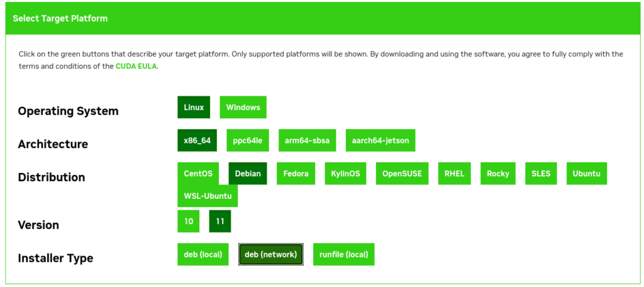The width and height of the screenshot is (644, 287).
Task: Choose Ubuntu as the distribution
Action: pos(587,174)
